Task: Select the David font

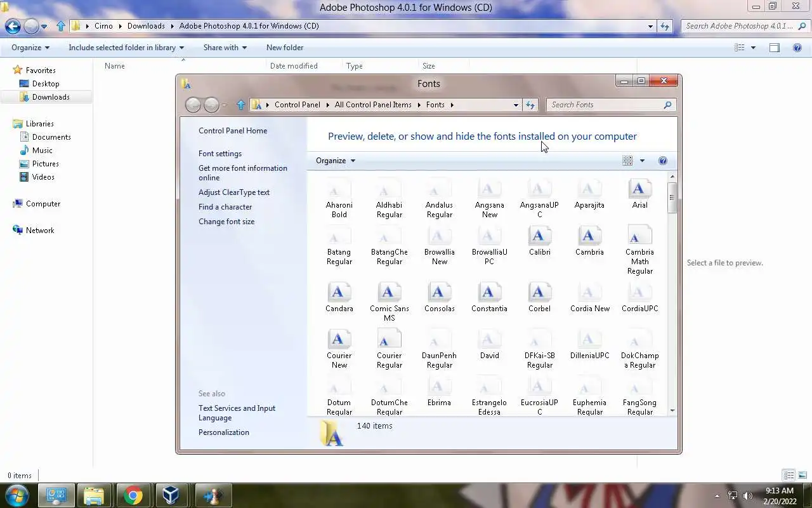Action: pos(489,345)
